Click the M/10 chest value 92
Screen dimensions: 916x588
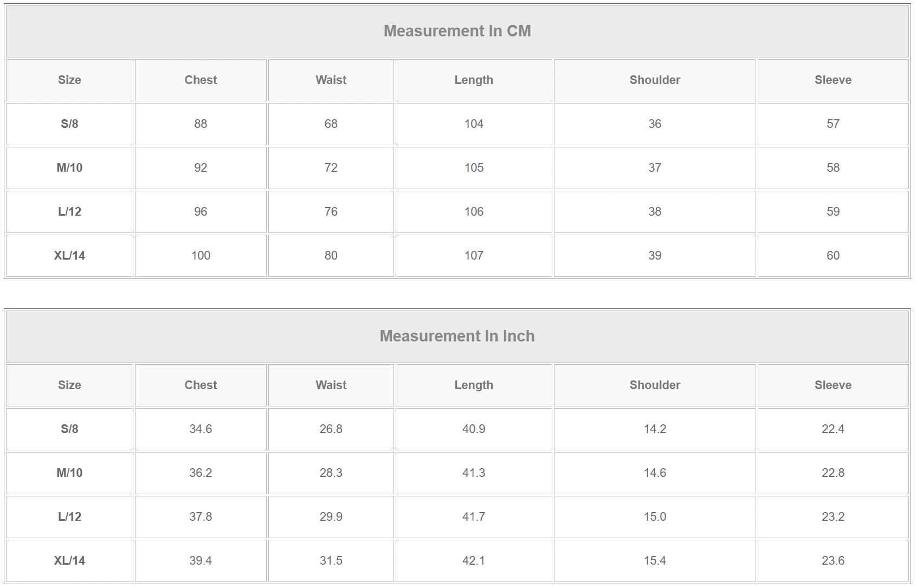click(201, 168)
